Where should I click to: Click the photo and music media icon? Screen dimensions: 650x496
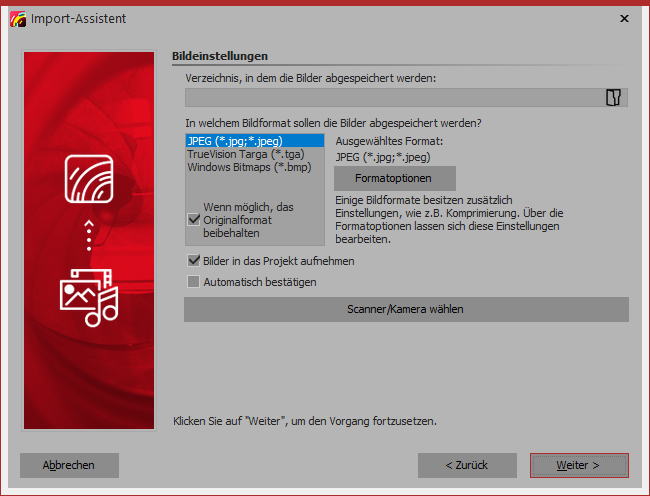click(89, 296)
